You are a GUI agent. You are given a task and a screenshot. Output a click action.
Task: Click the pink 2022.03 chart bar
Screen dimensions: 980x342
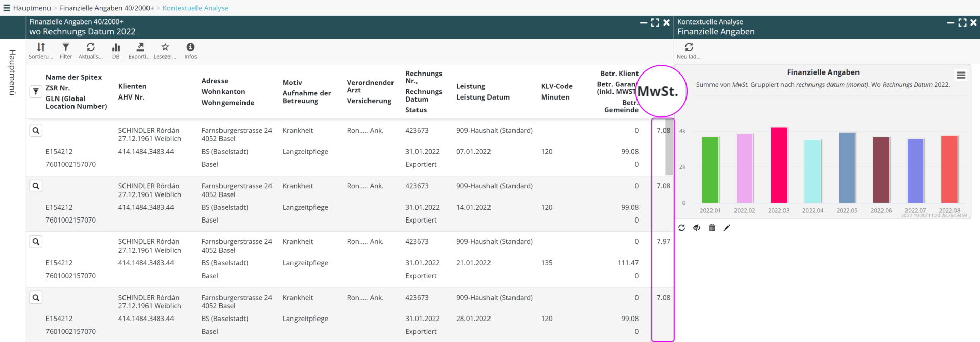point(778,165)
